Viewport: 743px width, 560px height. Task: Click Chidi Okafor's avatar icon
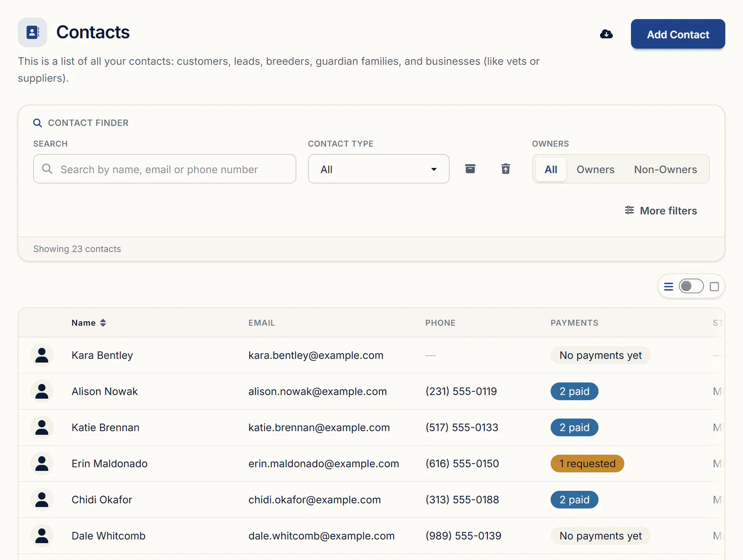[x=42, y=500]
